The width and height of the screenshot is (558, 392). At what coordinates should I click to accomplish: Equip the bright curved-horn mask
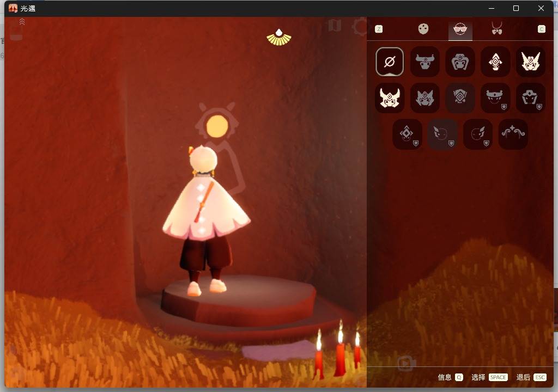tap(390, 98)
